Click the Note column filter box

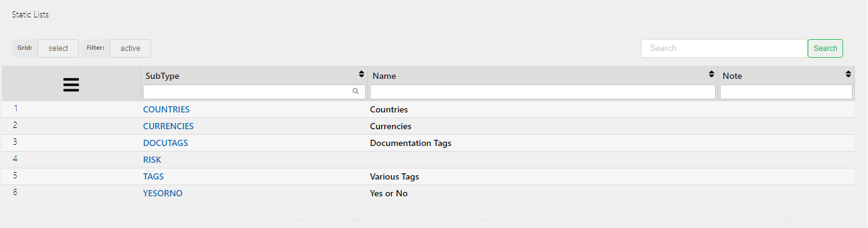click(x=786, y=92)
